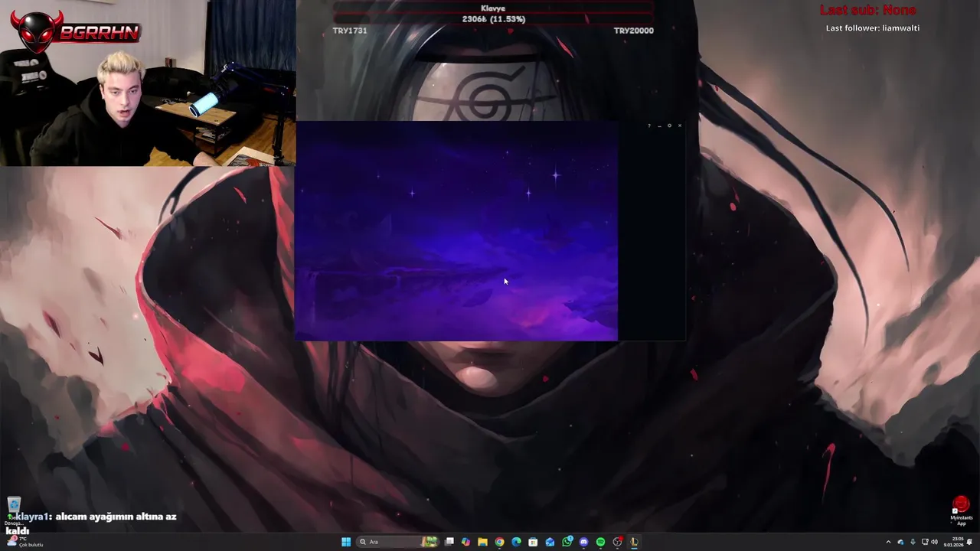Open Task View from the taskbar
The height and width of the screenshot is (551, 980).
(449, 542)
